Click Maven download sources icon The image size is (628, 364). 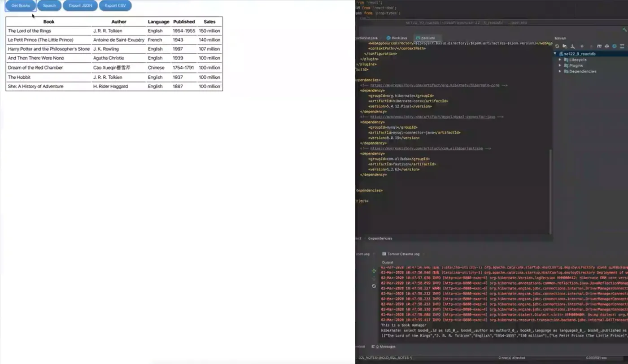(573, 46)
